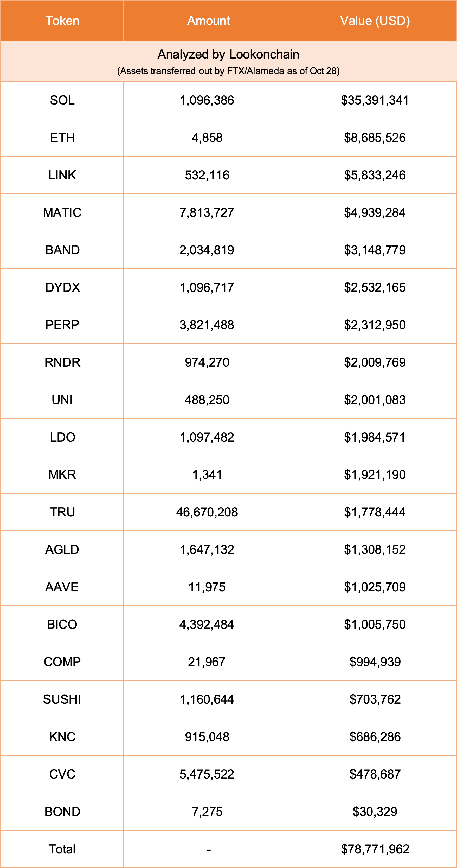This screenshot has height=868, width=457.
Task: Select the Total value $78,771,962
Action: [x=375, y=849]
